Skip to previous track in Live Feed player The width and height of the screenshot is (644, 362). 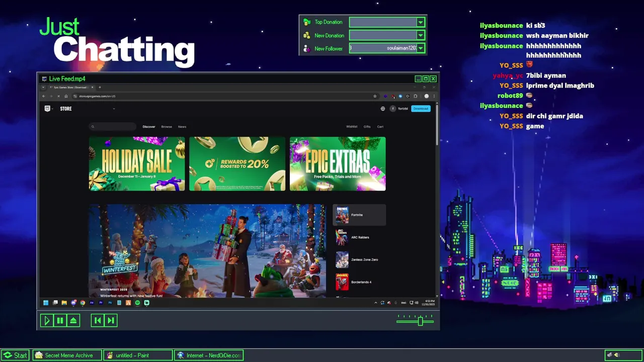pyautogui.click(x=98, y=320)
